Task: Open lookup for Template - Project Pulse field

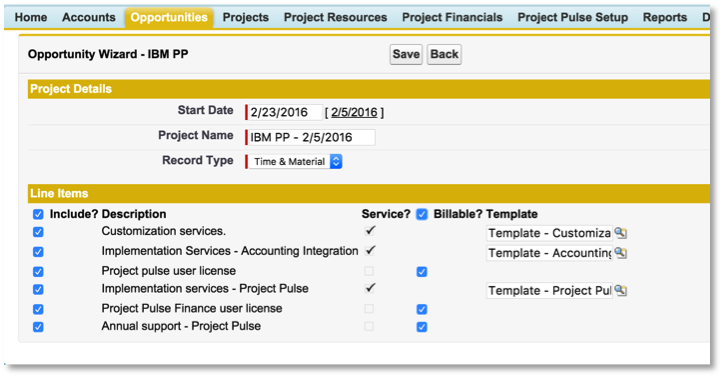Action: coord(621,290)
